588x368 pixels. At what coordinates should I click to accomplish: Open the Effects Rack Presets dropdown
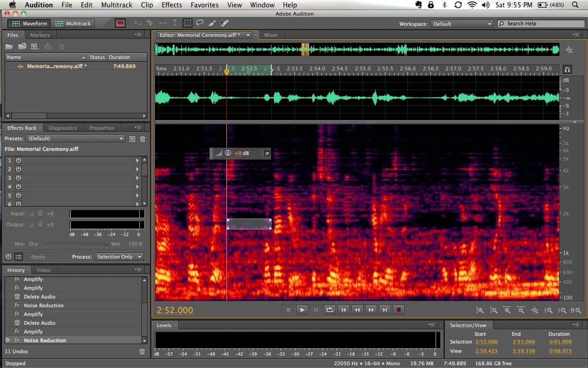pyautogui.click(x=75, y=138)
